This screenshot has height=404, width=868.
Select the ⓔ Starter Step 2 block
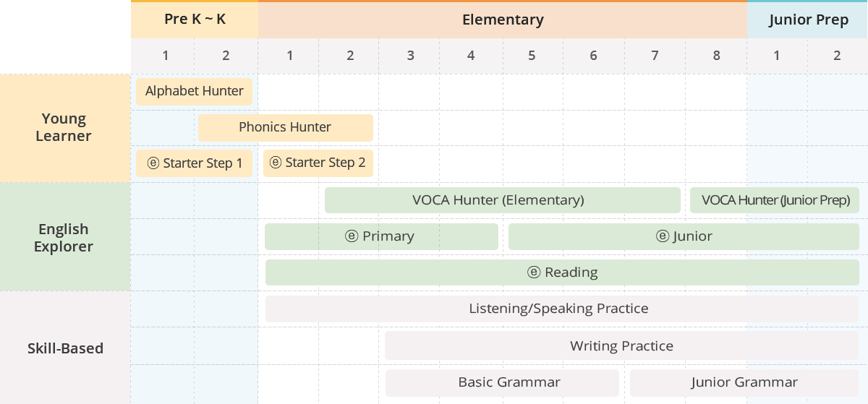coord(318,163)
